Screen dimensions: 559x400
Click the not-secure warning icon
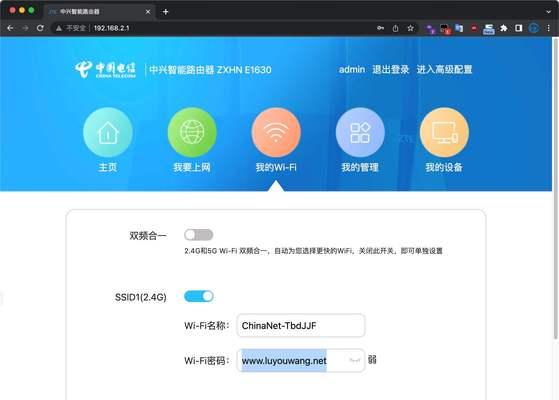[59, 28]
